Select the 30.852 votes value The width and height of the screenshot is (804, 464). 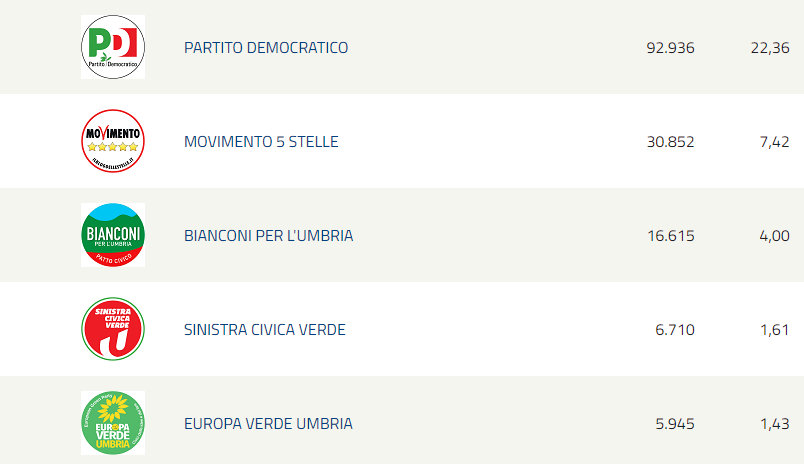[x=670, y=142]
